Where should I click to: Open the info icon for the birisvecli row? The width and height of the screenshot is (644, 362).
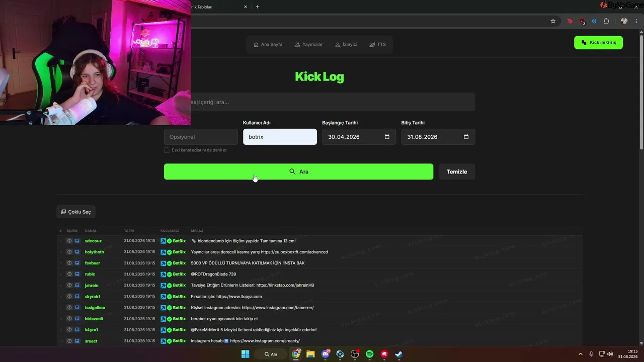click(x=69, y=319)
